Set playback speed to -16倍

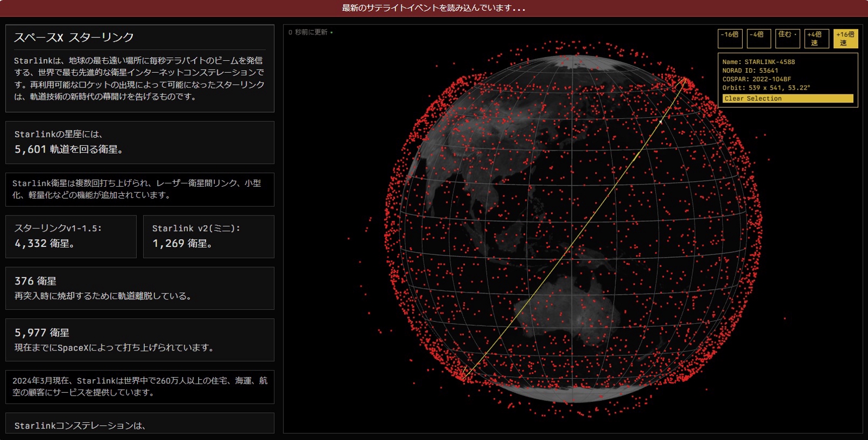[730, 39]
